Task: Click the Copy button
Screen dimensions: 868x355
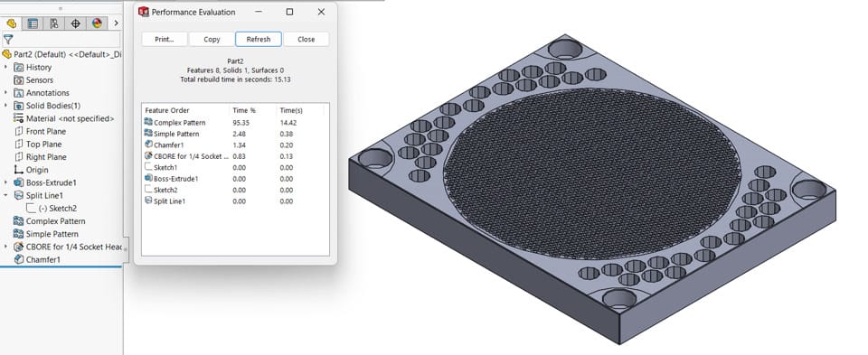Action: [x=212, y=39]
